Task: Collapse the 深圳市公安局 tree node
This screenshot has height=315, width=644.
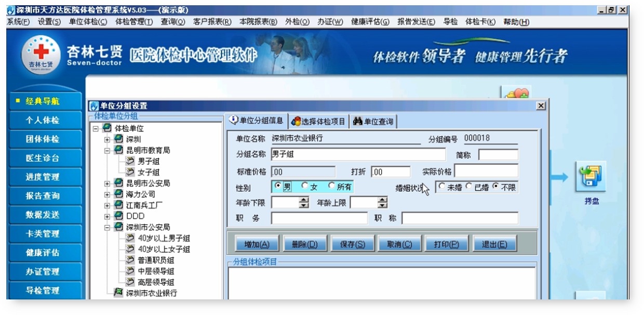Action: pyautogui.click(x=107, y=227)
